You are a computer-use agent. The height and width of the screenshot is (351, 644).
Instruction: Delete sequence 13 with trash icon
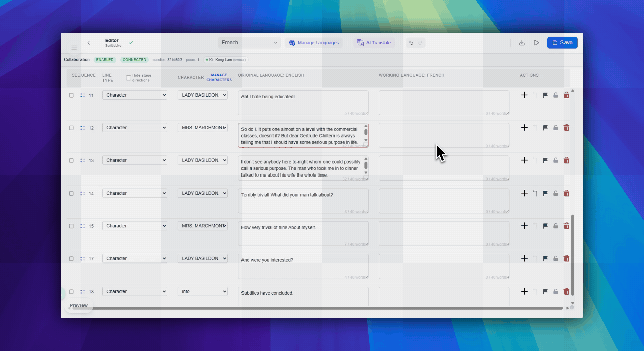point(567,160)
